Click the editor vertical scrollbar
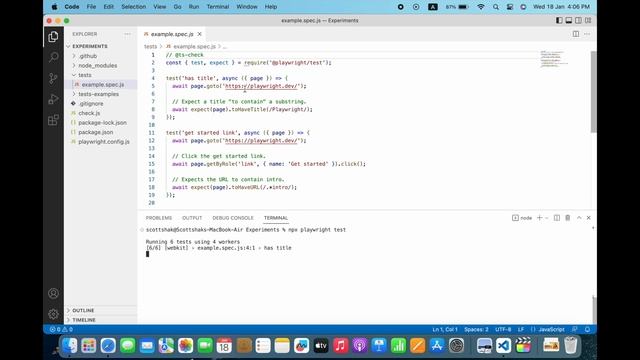The height and width of the screenshot is (360, 640). [593, 92]
